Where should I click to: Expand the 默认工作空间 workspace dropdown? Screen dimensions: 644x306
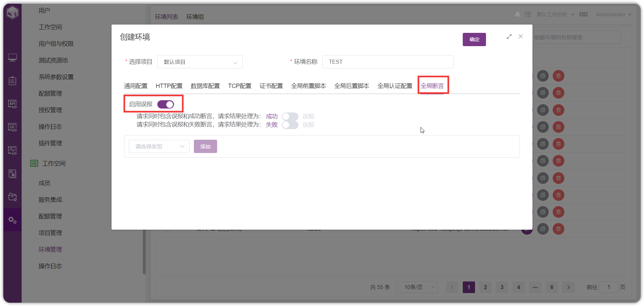(x=555, y=14)
